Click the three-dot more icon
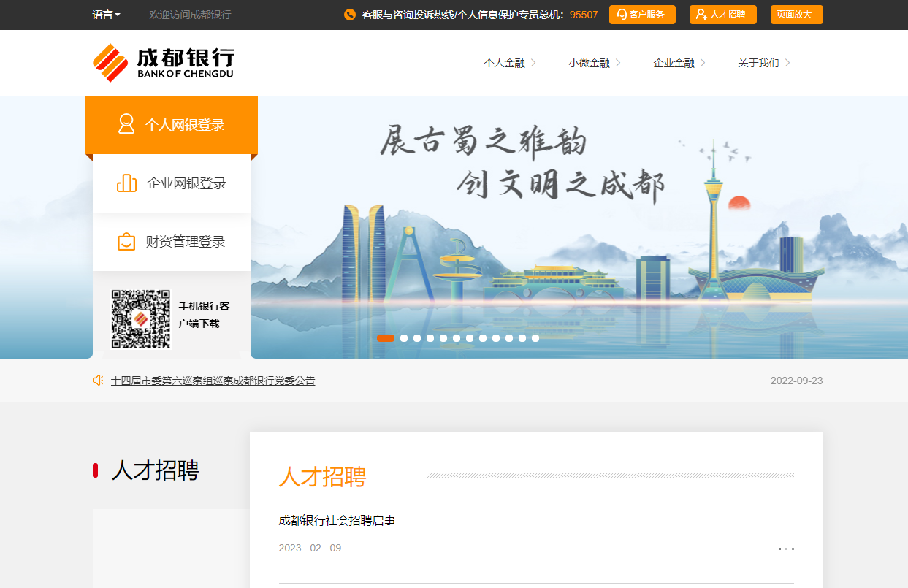Viewport: 908px width, 588px height. pos(786,549)
